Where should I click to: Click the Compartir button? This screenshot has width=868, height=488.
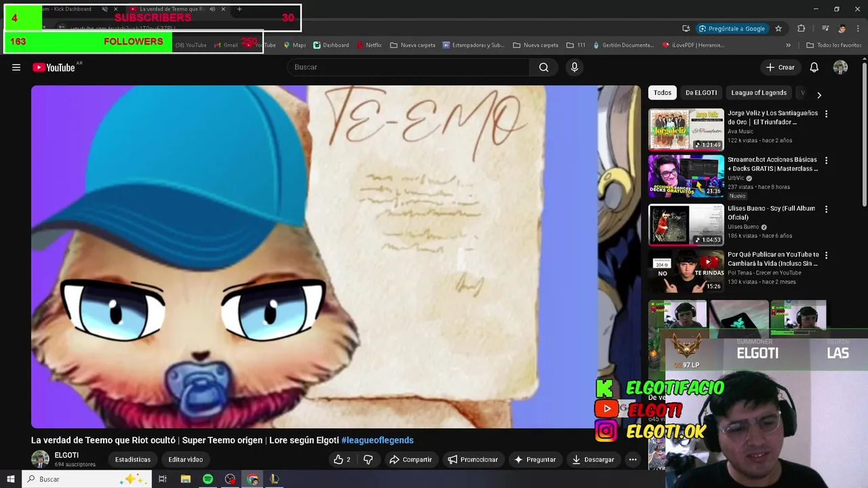410,460
